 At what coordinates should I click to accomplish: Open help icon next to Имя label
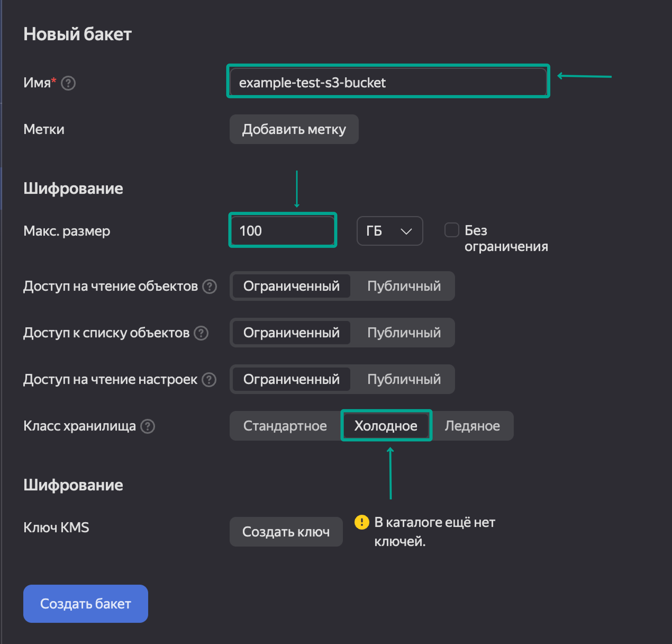[68, 83]
